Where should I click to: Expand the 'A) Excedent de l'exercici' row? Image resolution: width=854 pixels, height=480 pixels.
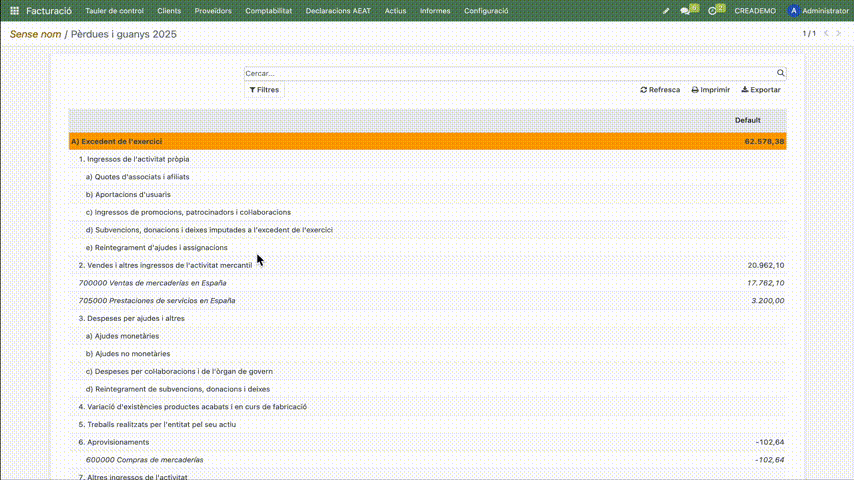click(116, 142)
